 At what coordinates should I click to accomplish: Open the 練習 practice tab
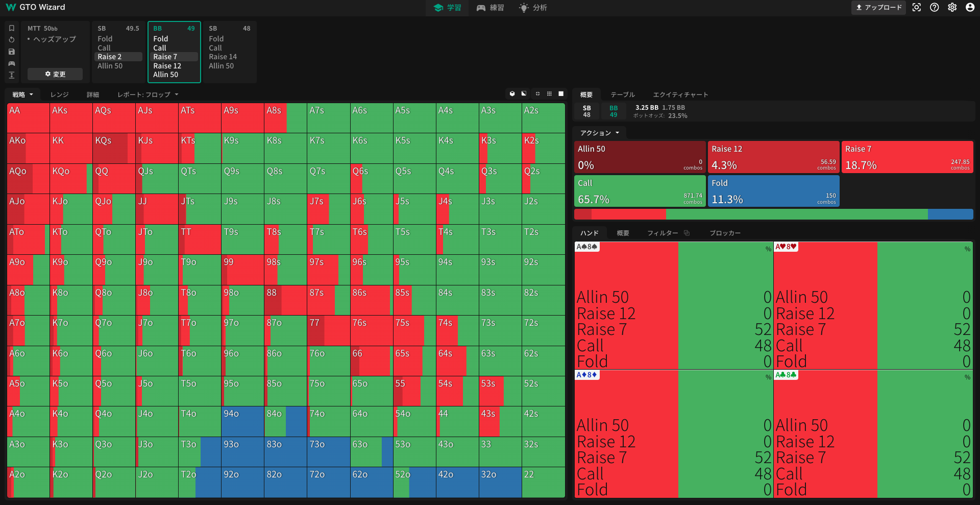491,8
